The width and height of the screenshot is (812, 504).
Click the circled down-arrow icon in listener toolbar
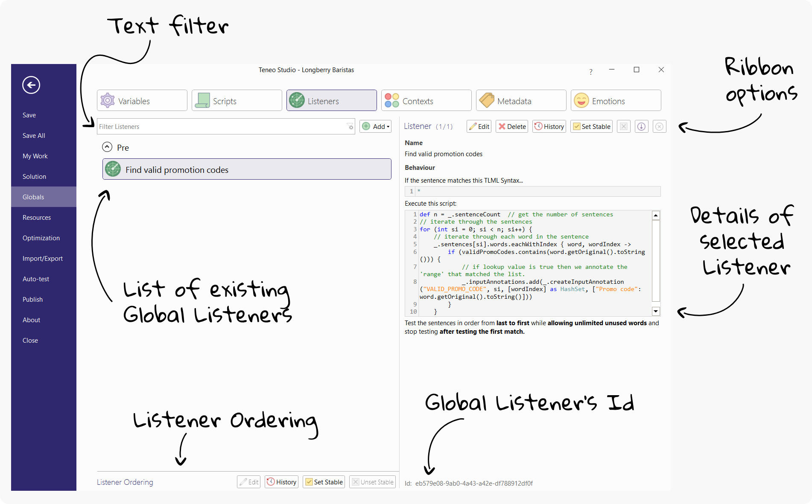click(641, 127)
